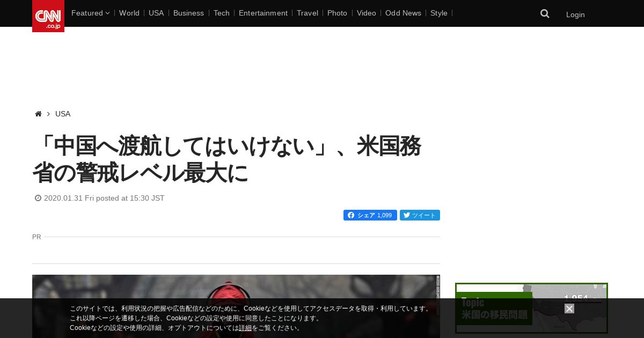Open the Photo section
The width and height of the screenshot is (644, 338).
coord(337,13)
